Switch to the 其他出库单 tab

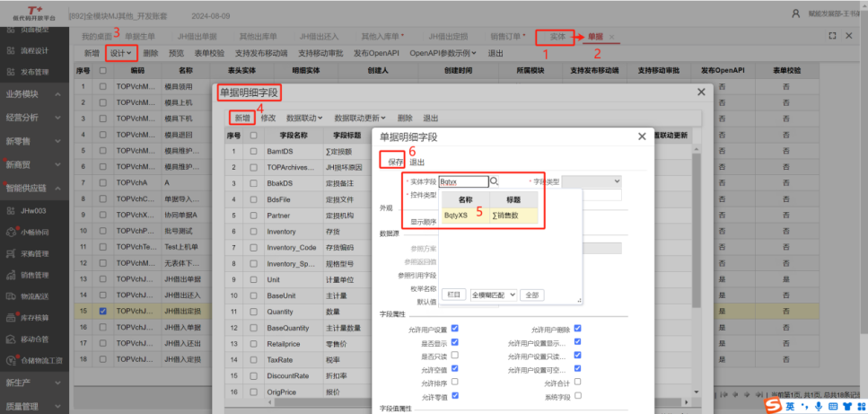pyautogui.click(x=258, y=37)
